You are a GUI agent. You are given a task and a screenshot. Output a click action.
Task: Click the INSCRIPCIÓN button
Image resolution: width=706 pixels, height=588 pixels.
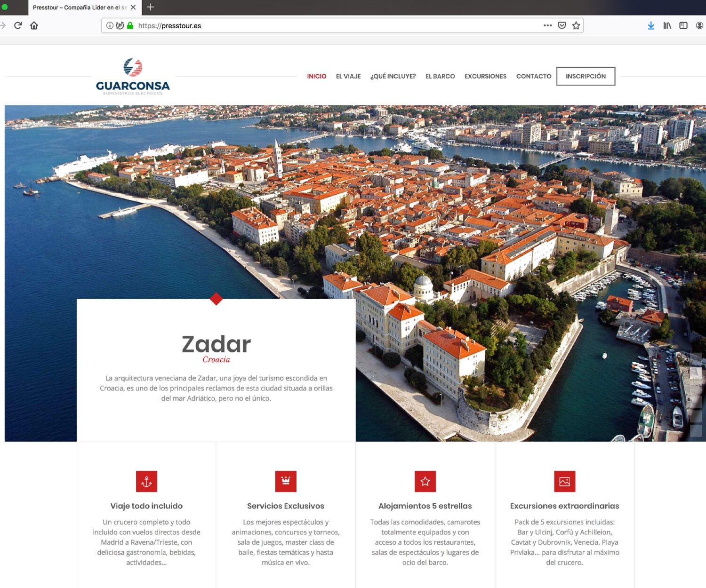coord(586,76)
